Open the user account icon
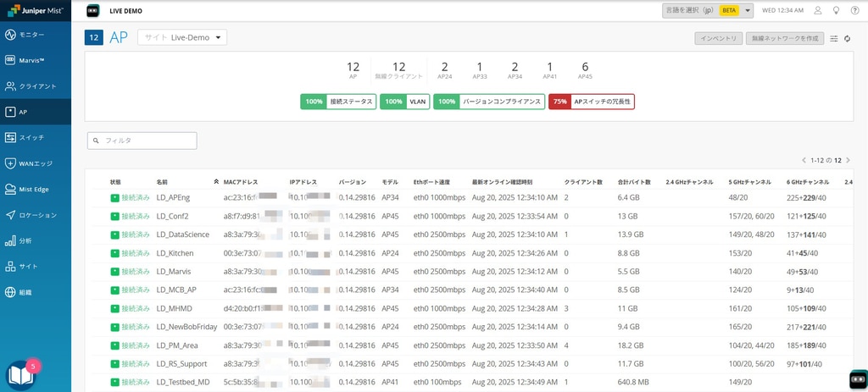The height and width of the screenshot is (392, 868). tap(818, 11)
